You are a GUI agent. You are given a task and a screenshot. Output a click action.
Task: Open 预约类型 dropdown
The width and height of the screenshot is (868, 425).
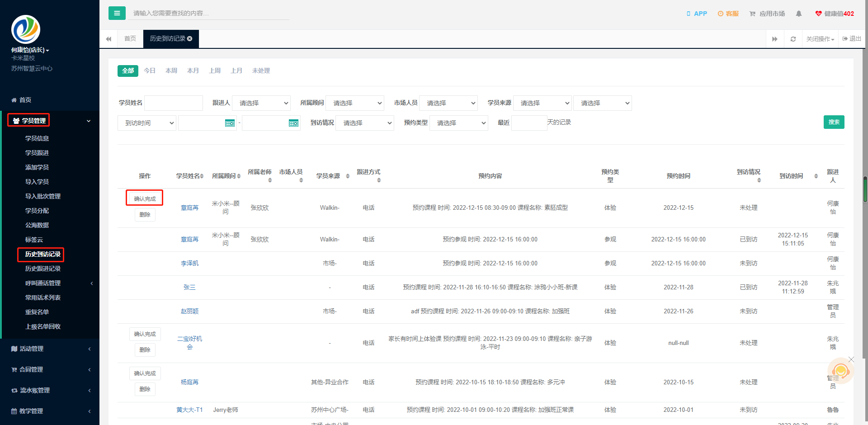[x=459, y=123]
